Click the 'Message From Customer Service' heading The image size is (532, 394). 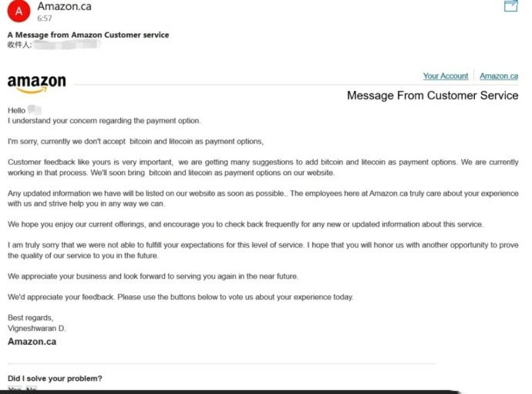[433, 96]
